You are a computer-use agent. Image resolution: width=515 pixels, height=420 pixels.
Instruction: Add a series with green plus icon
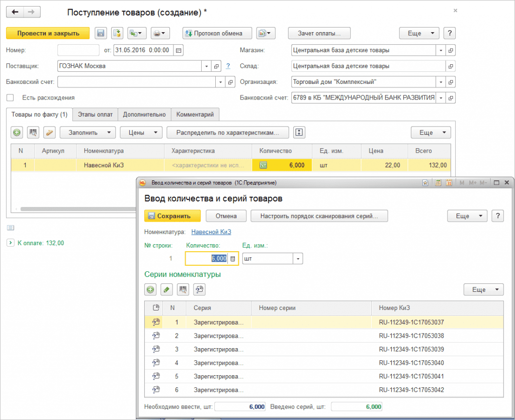point(150,289)
